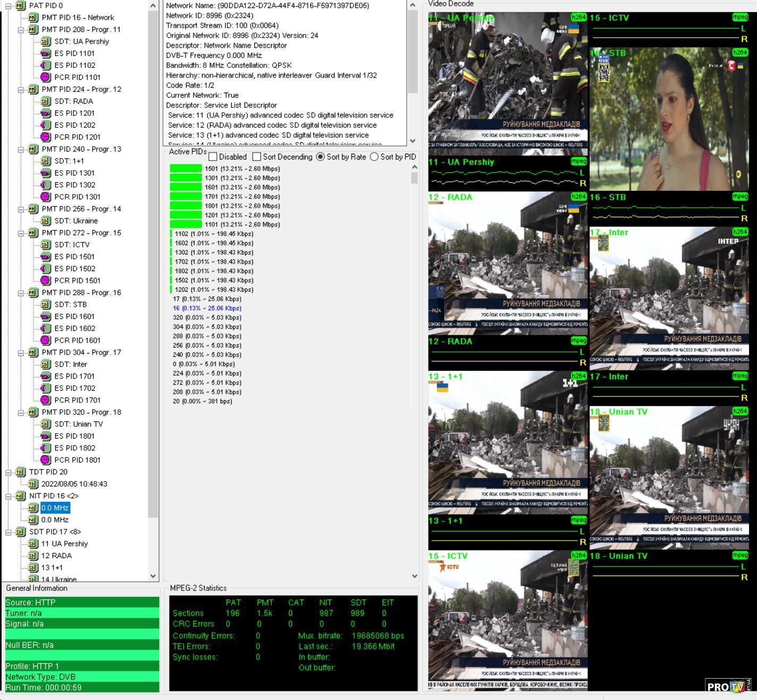Collapse the SDT PID 17 tree node
Viewport: 757px width, 700px height.
[x=8, y=532]
